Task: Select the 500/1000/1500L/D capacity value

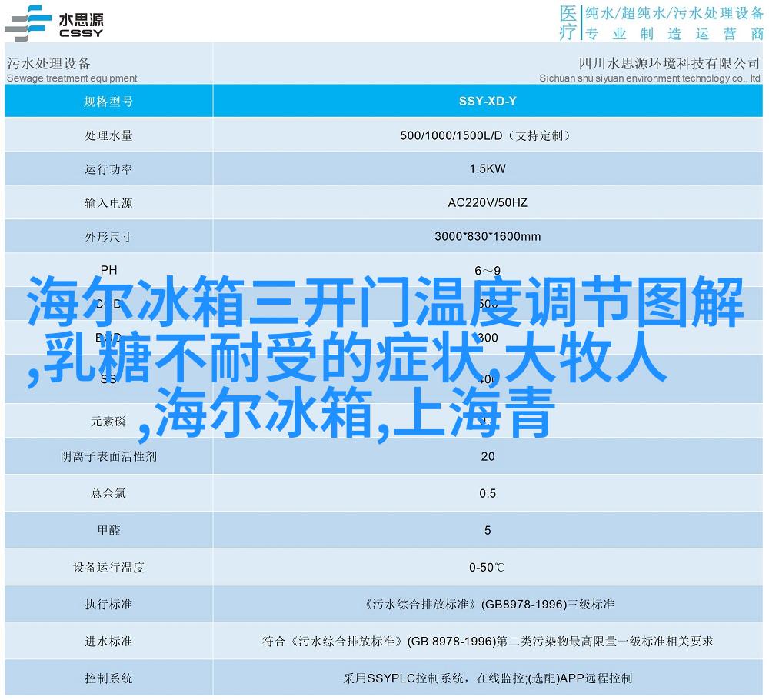Action: (485, 135)
